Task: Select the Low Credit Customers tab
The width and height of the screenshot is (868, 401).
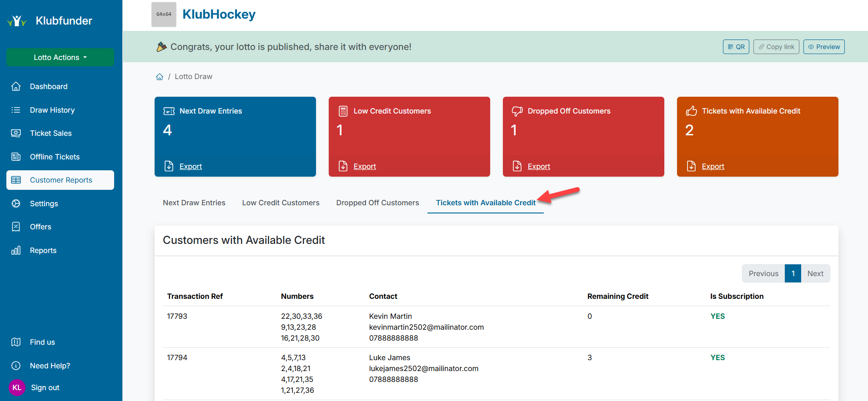Action: pyautogui.click(x=281, y=203)
